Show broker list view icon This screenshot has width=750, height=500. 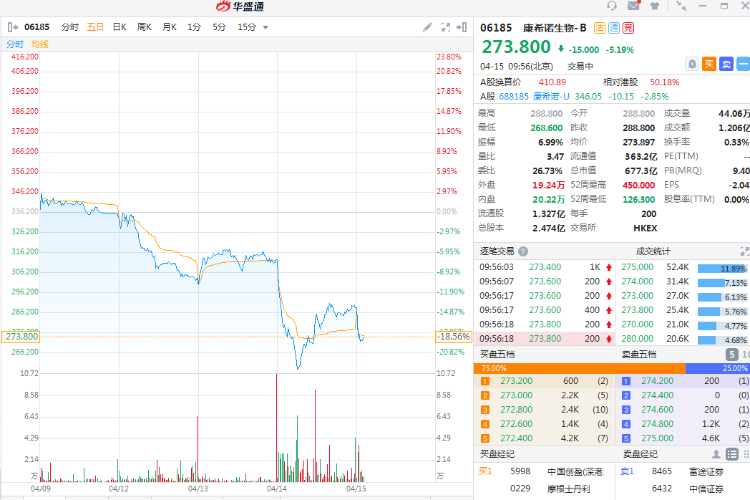coord(732,454)
